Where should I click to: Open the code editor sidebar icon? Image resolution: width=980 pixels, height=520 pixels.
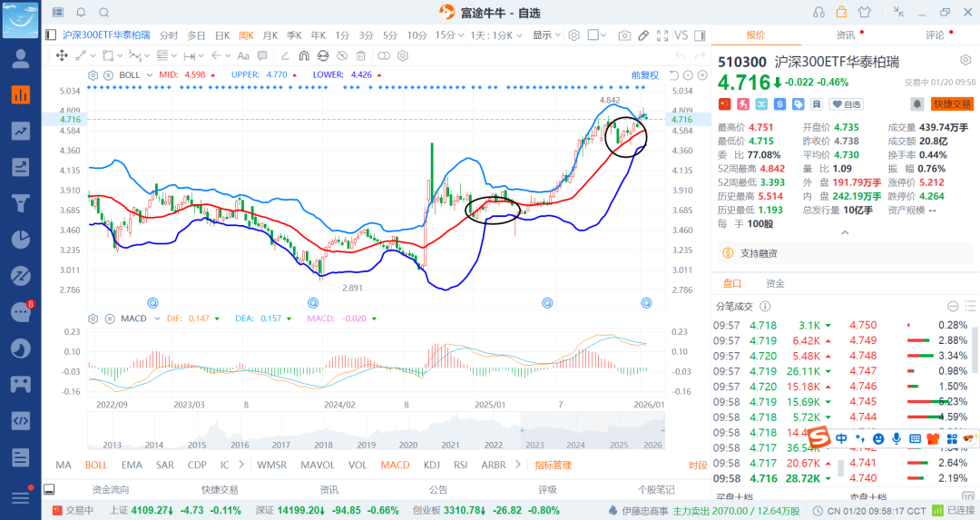pos(21,420)
